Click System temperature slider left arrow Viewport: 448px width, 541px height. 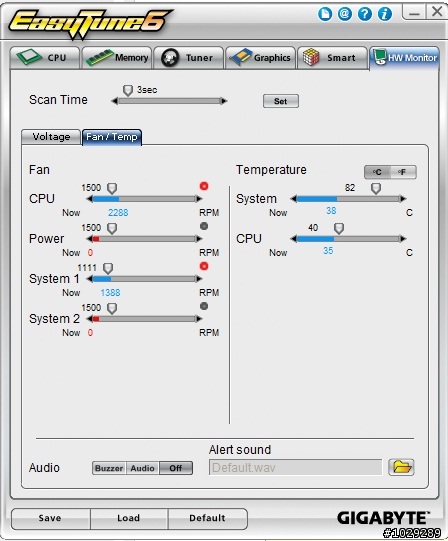[x=294, y=199]
